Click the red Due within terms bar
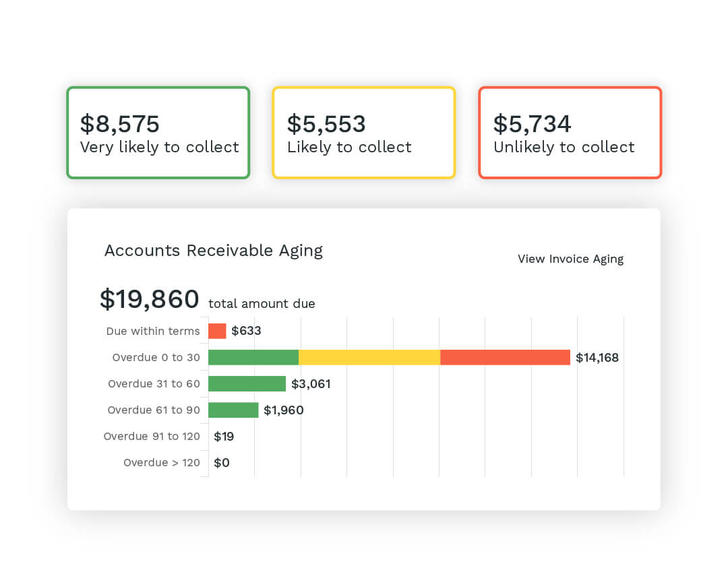The height and width of the screenshot is (566, 728). pos(217,331)
